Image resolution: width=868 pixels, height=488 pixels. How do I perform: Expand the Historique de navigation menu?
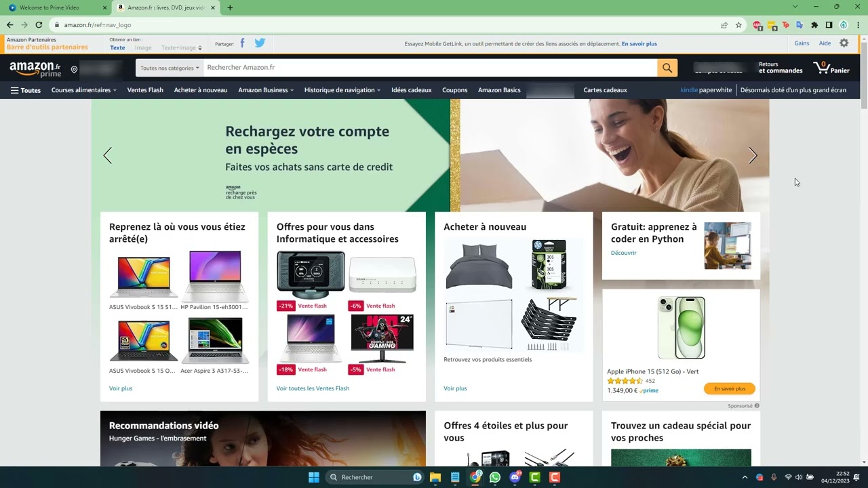tap(342, 90)
